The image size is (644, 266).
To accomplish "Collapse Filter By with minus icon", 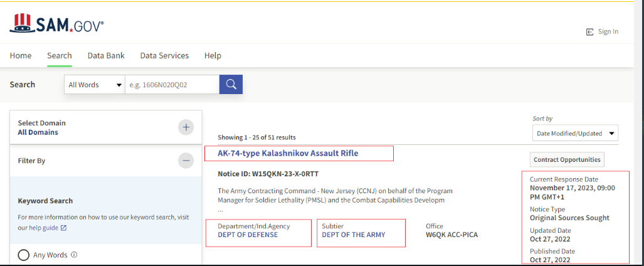I will click(x=186, y=161).
